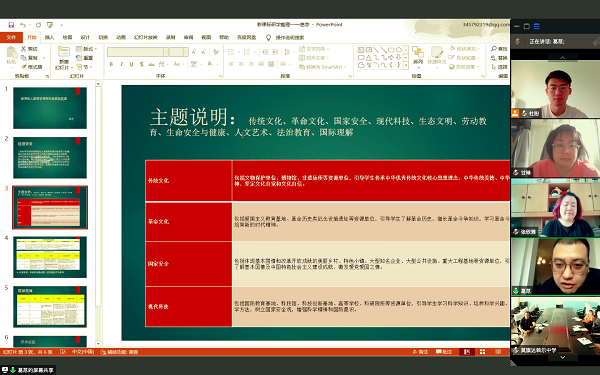Switch to Slide Sorter view icon

click(482, 352)
